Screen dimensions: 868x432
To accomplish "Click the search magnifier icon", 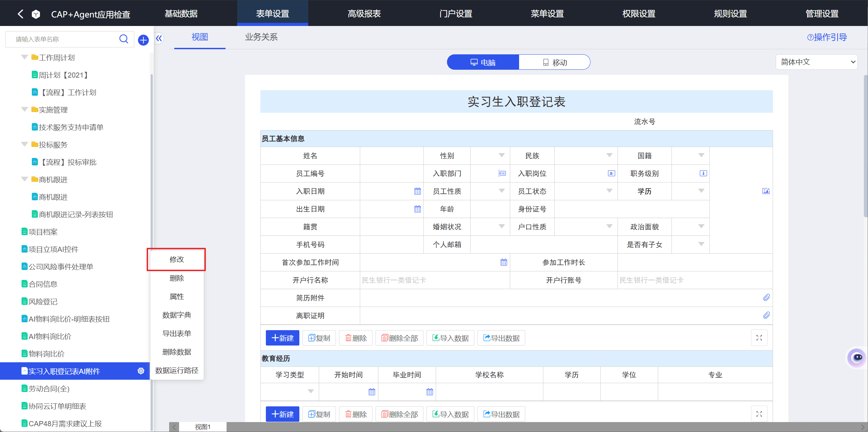I will 124,39.
